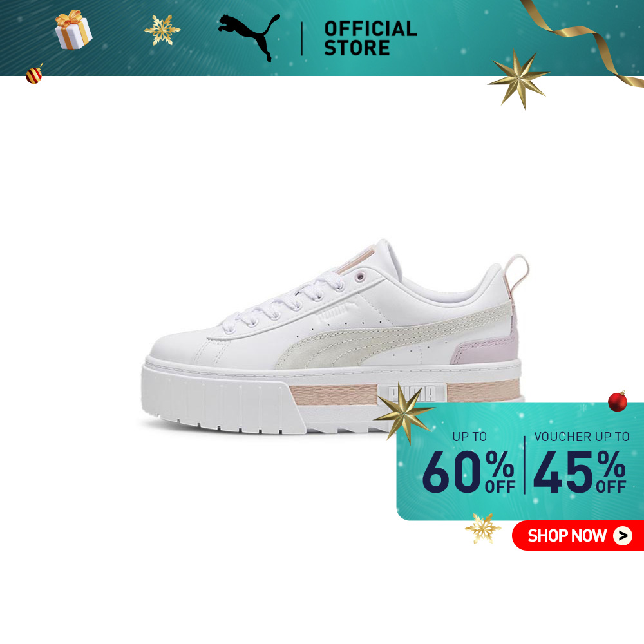Screen dimensions: 644x644
Task: Click the Puma leaping cat logo
Action: click(249, 37)
